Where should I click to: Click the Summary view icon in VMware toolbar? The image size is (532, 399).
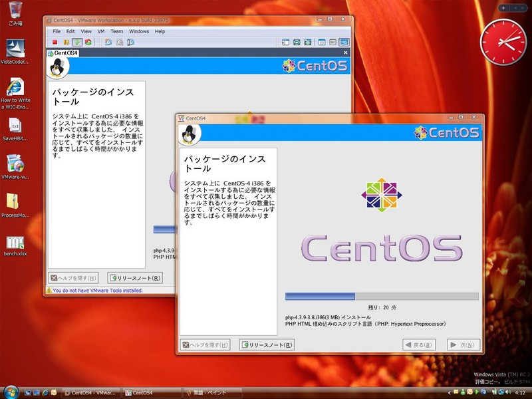322,42
